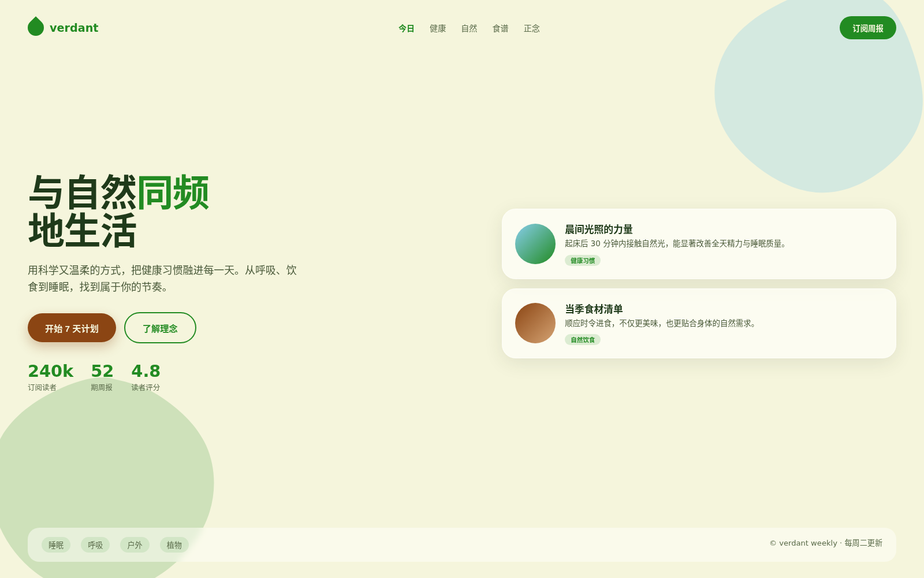Click the 读者评分 label
This screenshot has width=924, height=578.
(x=146, y=387)
